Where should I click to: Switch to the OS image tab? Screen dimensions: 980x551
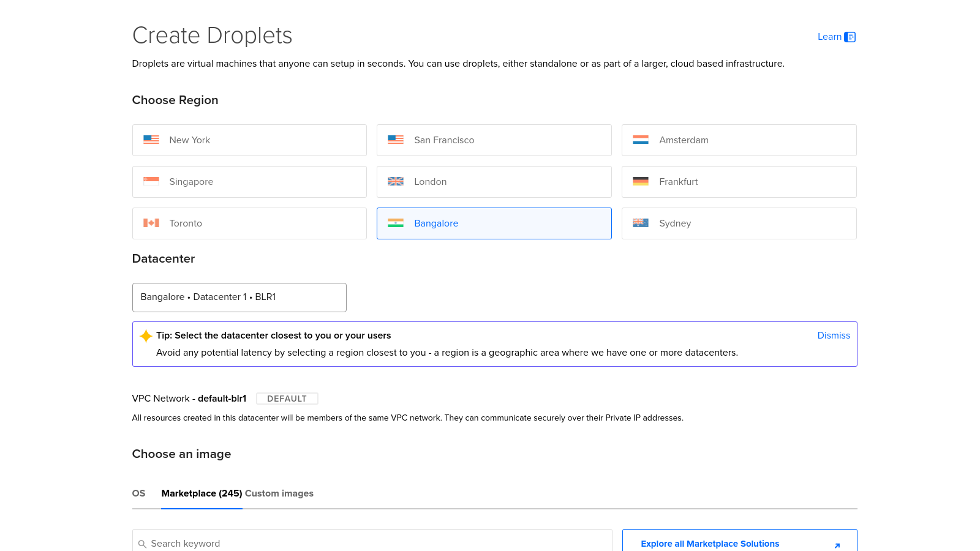point(139,493)
